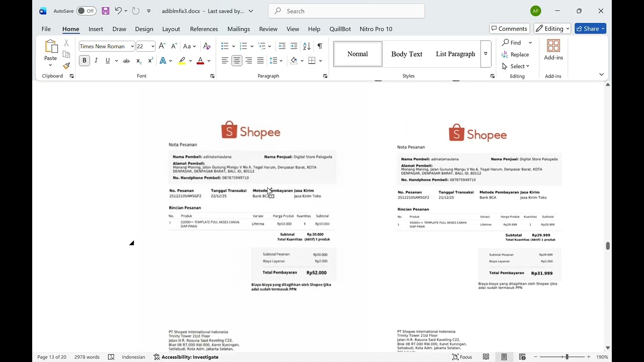The height and width of the screenshot is (362, 644).
Task: Open line spacing options
Action: coord(276,61)
